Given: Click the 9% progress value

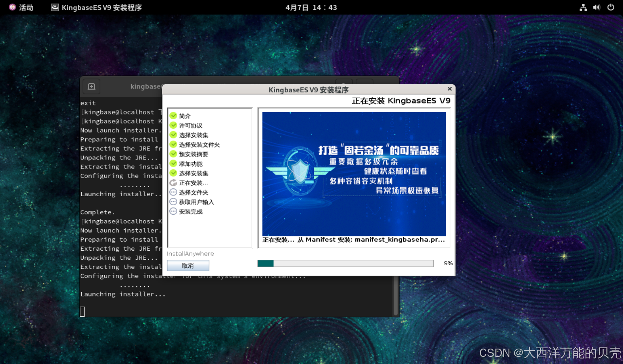Looking at the screenshot, I should 448,263.
